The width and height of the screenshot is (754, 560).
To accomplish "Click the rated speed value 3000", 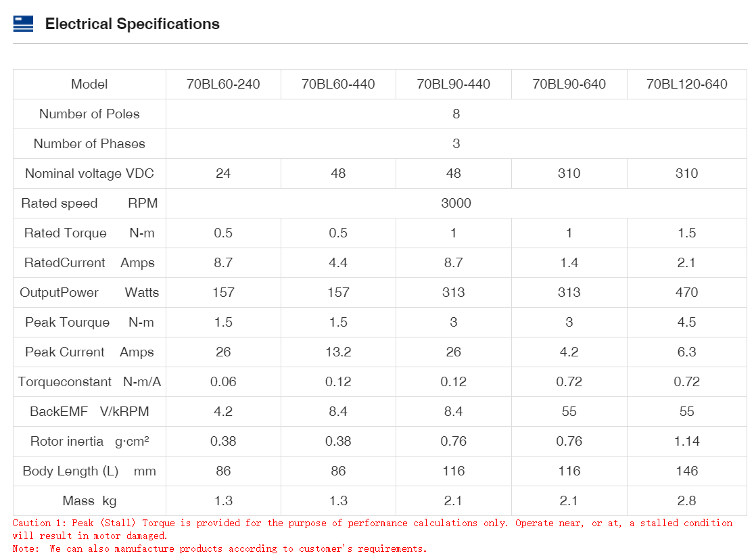I will (x=456, y=204).
